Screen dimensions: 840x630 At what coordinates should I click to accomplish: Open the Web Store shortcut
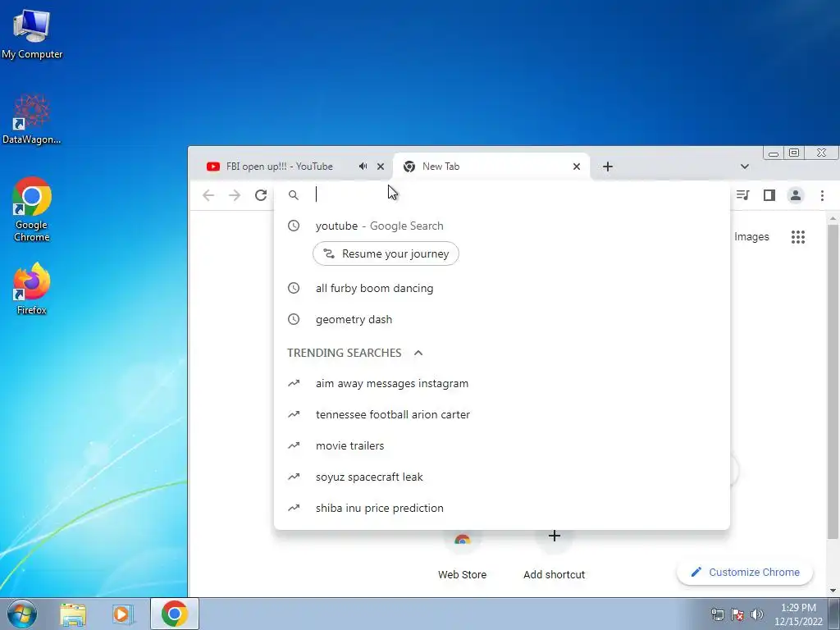(463, 555)
